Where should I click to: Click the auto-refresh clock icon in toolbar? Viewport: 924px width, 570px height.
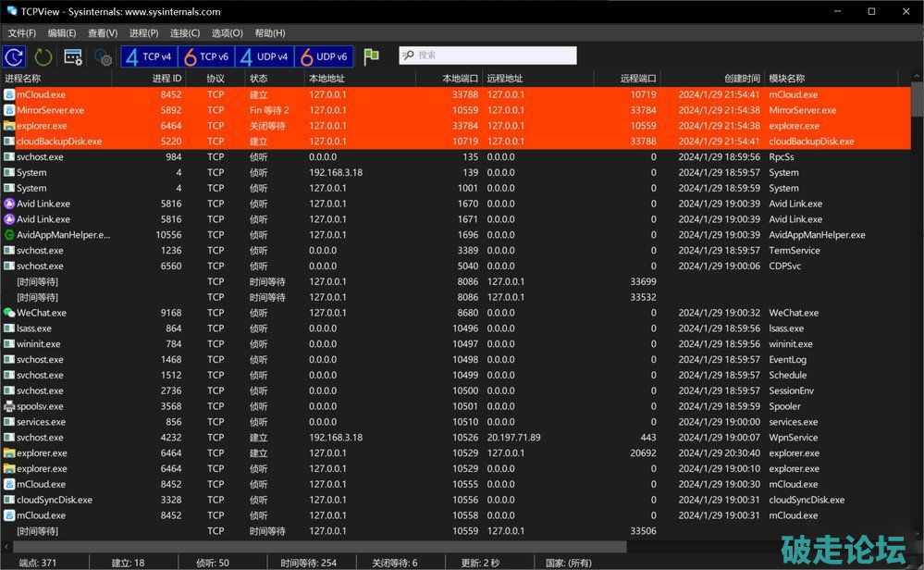[15, 57]
